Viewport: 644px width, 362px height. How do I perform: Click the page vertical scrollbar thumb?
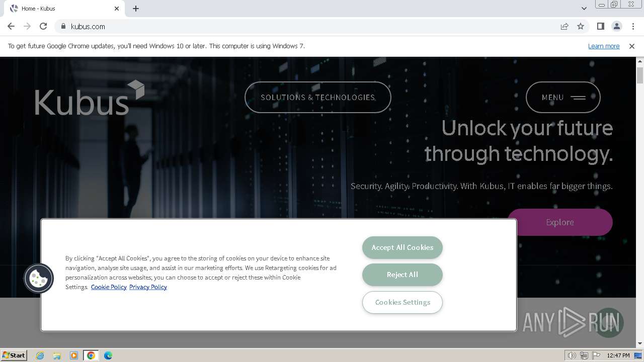[640, 75]
